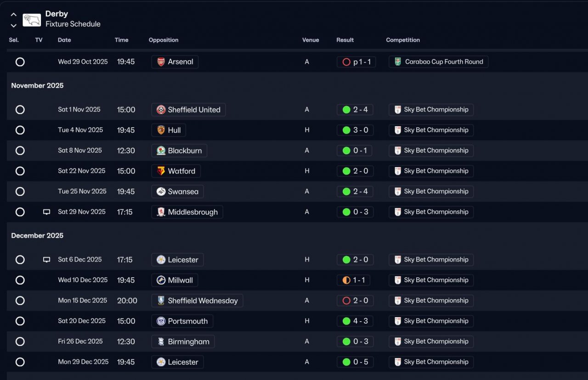Click TV broadcast icon for Middlesbrough match

tap(46, 212)
